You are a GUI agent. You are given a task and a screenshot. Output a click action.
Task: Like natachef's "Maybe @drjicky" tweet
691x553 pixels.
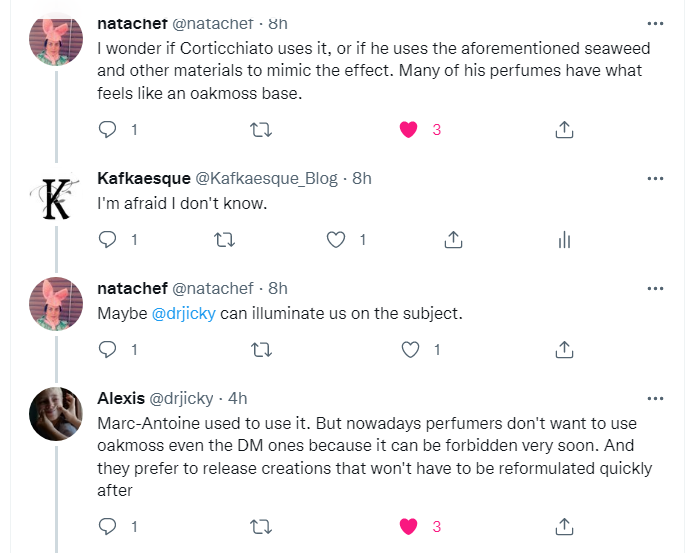coord(408,349)
